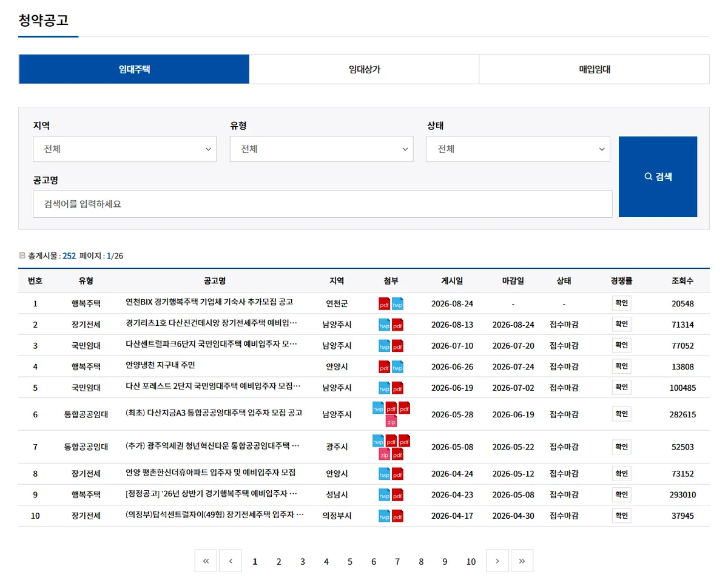Click the 성남시 region cell

(x=337, y=495)
